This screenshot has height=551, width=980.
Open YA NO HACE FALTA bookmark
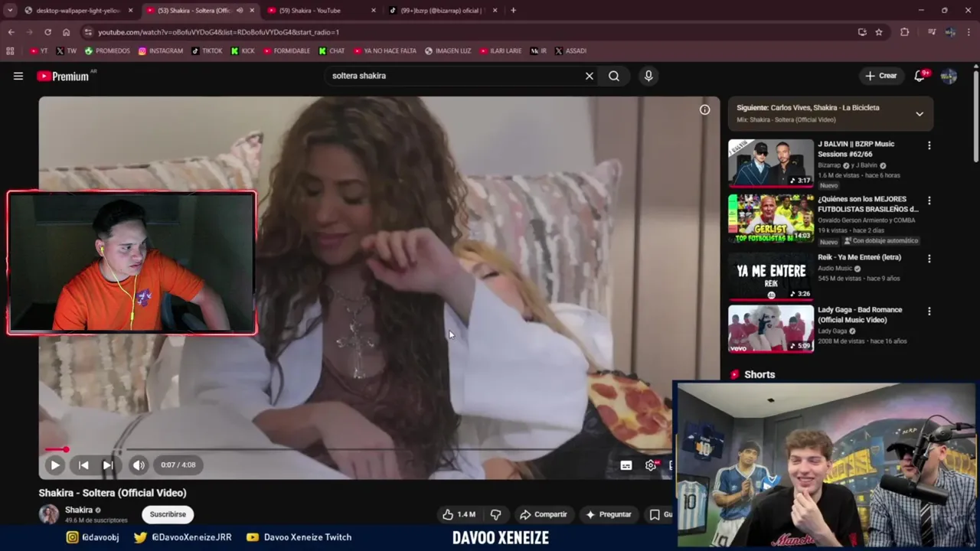[385, 51]
